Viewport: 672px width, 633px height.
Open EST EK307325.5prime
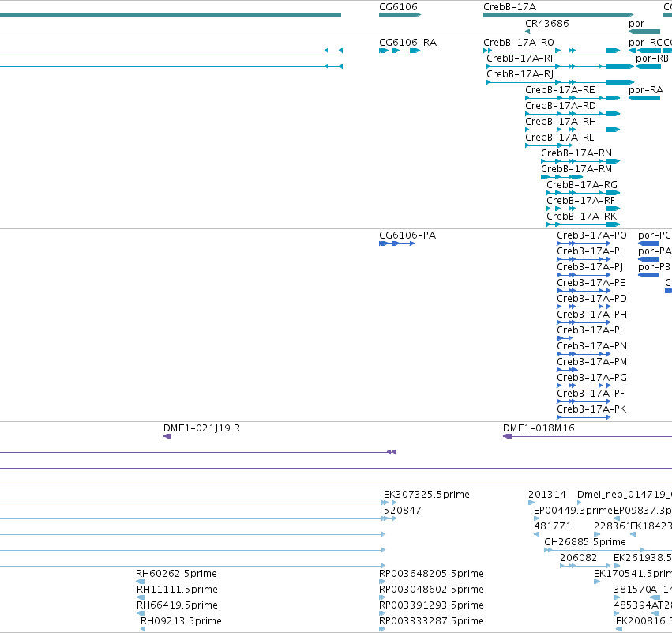[426, 495]
